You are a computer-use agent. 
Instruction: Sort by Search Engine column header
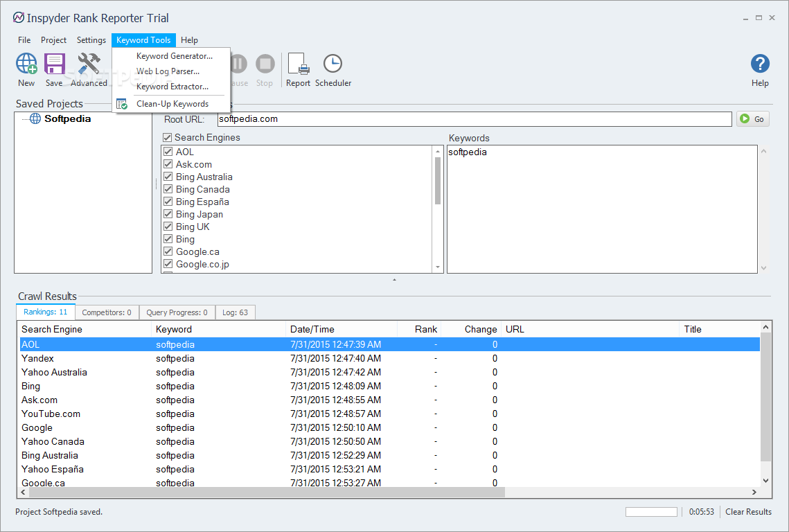85,329
